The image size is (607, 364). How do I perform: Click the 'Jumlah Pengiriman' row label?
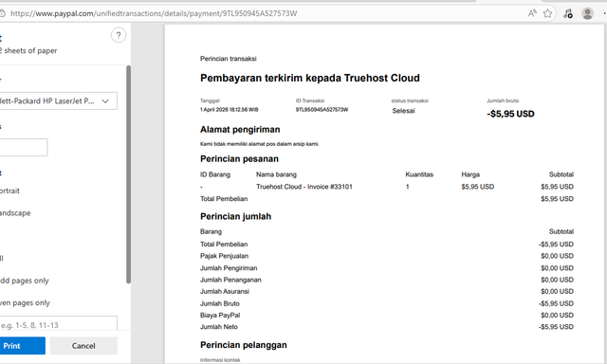point(229,268)
